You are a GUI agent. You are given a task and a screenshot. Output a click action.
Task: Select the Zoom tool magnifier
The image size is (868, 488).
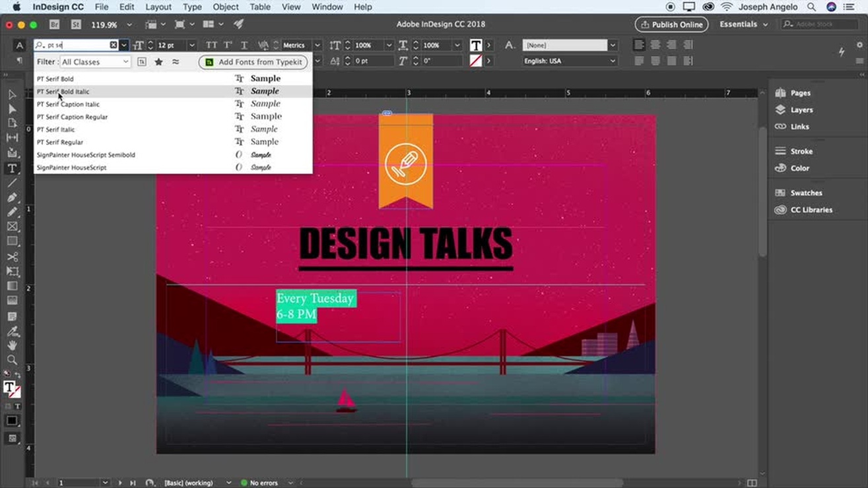tap(12, 360)
